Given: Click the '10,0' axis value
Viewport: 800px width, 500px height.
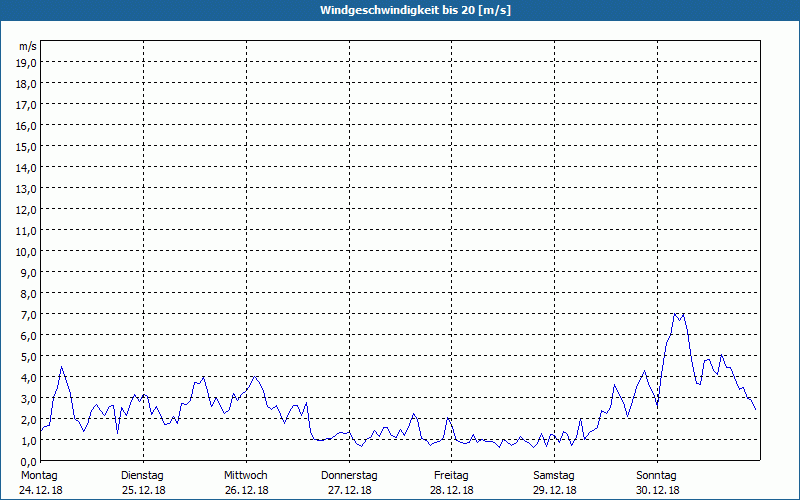Looking at the screenshot, I should (27, 252).
